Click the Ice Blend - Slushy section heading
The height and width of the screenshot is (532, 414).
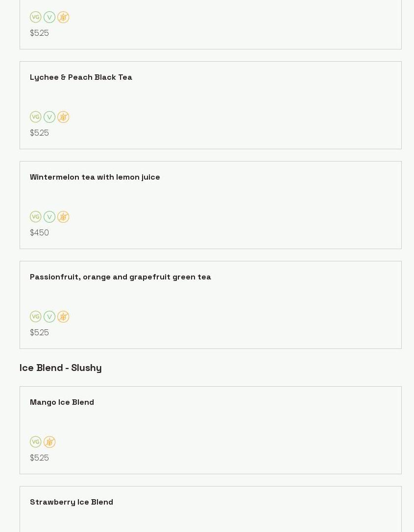coord(61,368)
